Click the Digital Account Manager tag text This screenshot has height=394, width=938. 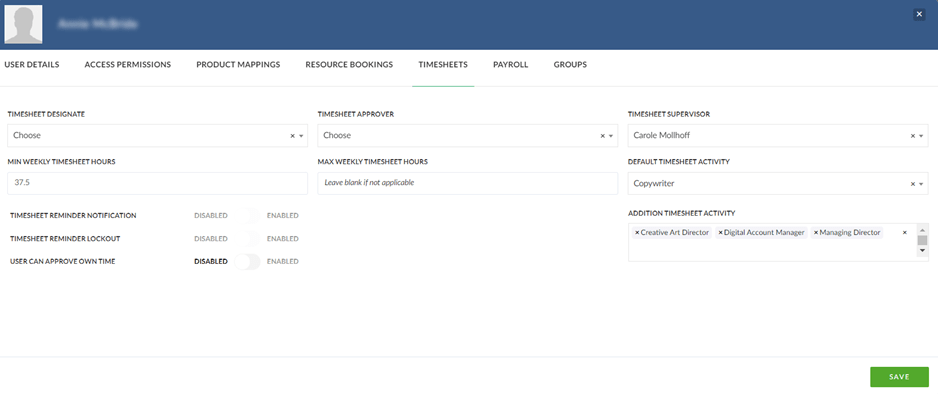764,233
